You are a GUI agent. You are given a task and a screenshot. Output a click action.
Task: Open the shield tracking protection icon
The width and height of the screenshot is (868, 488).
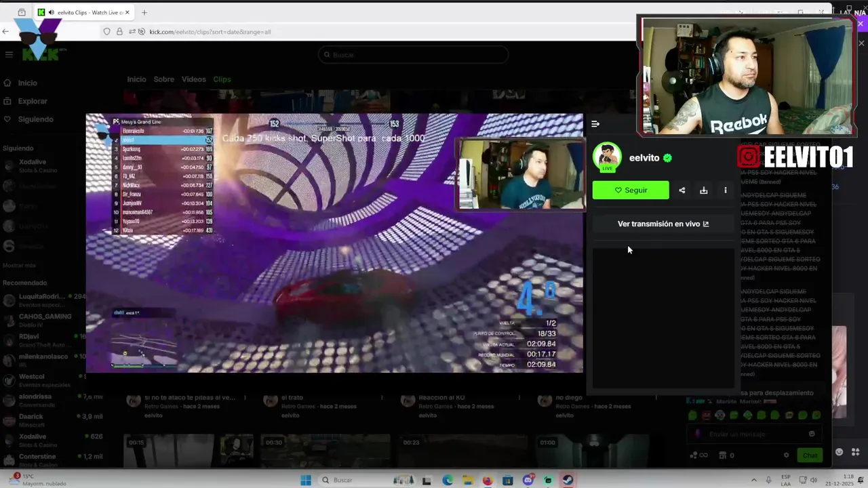tap(106, 32)
